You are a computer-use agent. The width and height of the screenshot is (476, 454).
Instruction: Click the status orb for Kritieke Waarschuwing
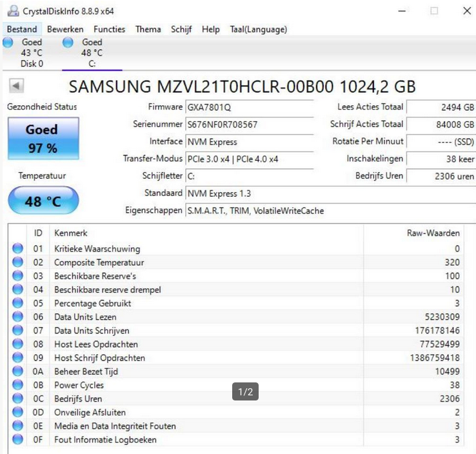(17, 248)
